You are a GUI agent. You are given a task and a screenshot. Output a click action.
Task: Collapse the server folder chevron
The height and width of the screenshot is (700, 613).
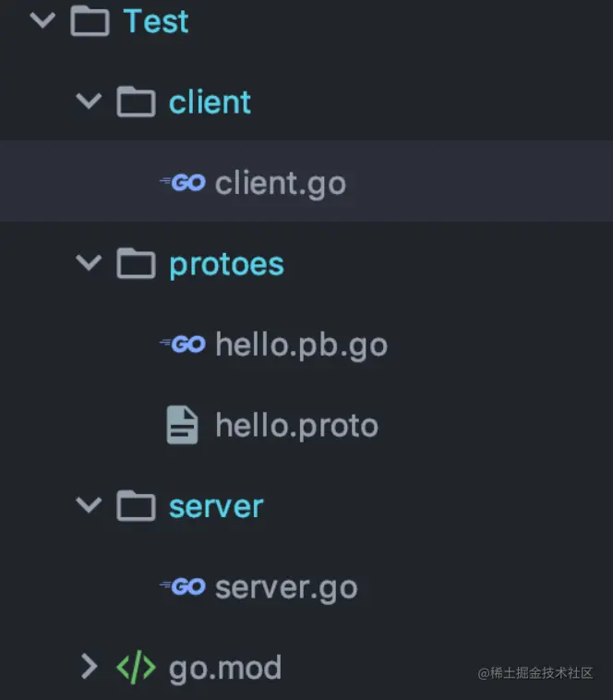(x=89, y=506)
